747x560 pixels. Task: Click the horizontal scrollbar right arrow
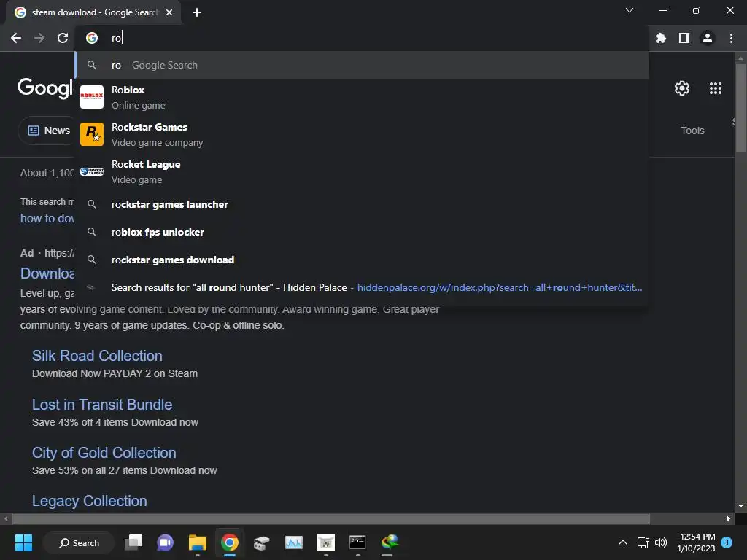(729, 518)
